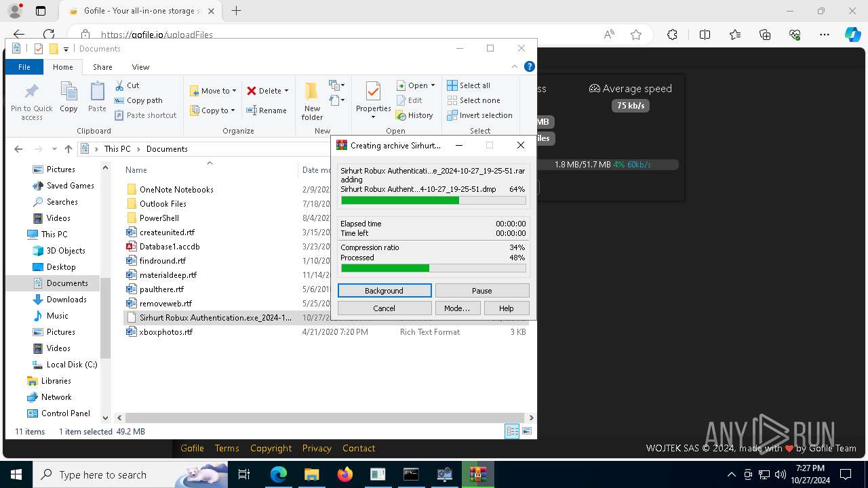The width and height of the screenshot is (868, 488).
Task: Select Local Disk (C:) in navigation pane
Action: (x=72, y=365)
